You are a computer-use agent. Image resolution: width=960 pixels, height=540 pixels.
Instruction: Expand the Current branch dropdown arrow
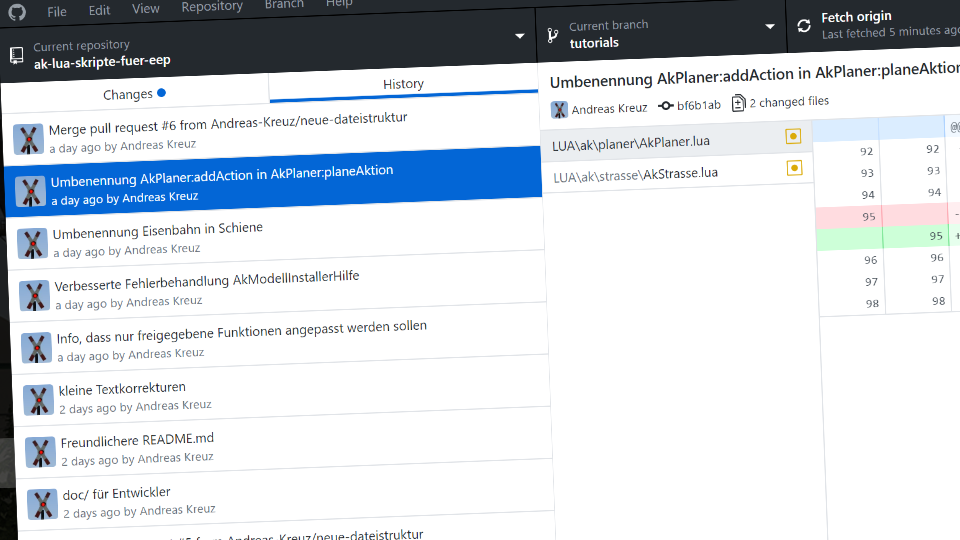click(769, 27)
